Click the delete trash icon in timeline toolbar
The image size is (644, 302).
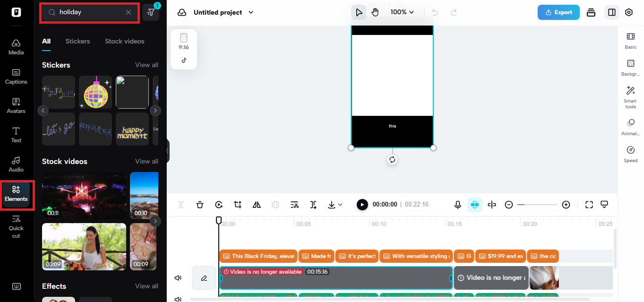(x=200, y=205)
